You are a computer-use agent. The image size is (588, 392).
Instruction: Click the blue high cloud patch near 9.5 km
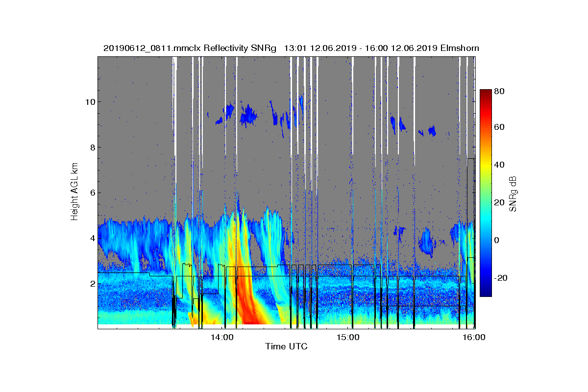248,115
